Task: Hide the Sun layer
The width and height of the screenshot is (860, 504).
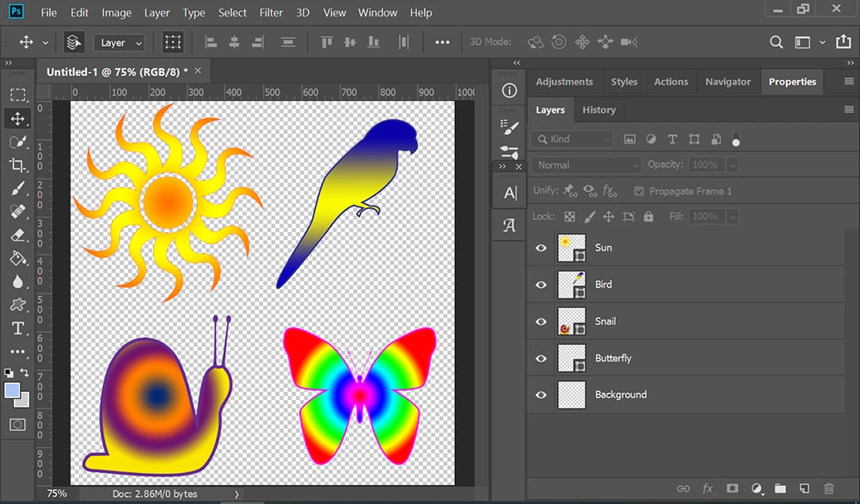Action: (541, 248)
